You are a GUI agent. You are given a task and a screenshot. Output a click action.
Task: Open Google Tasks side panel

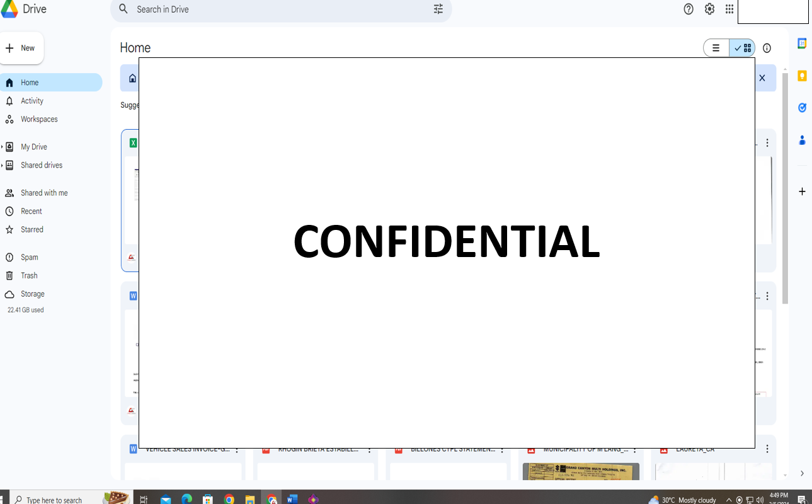801,107
